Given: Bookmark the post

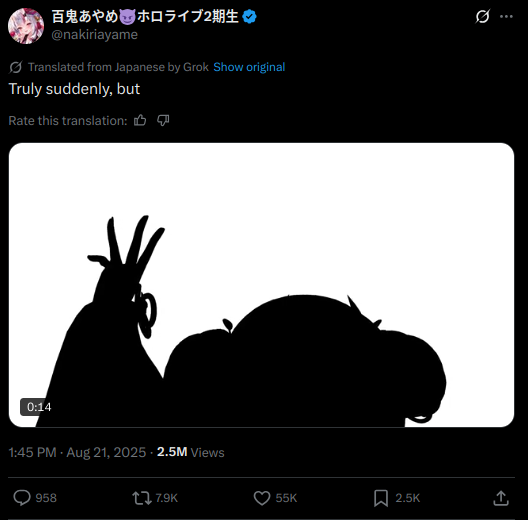Looking at the screenshot, I should point(381,498).
